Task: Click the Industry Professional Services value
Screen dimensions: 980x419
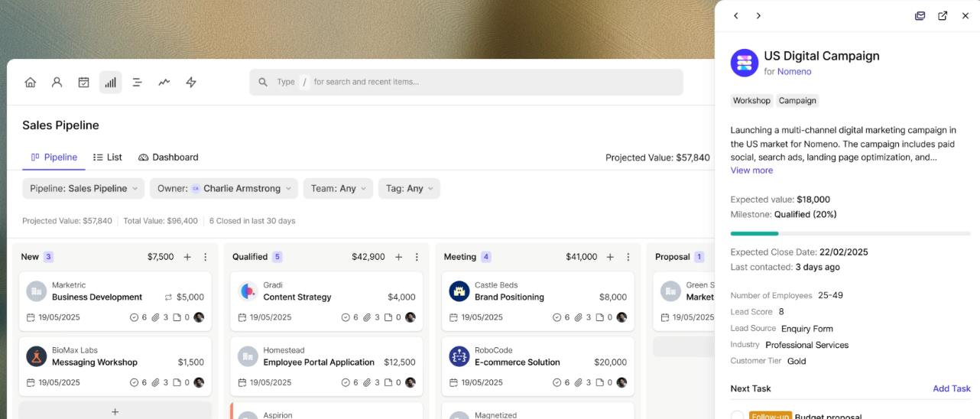Action: pyautogui.click(x=807, y=346)
